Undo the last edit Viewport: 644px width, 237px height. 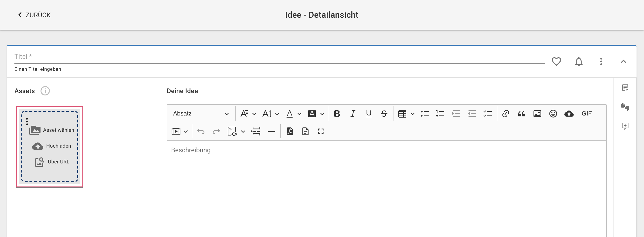201,132
